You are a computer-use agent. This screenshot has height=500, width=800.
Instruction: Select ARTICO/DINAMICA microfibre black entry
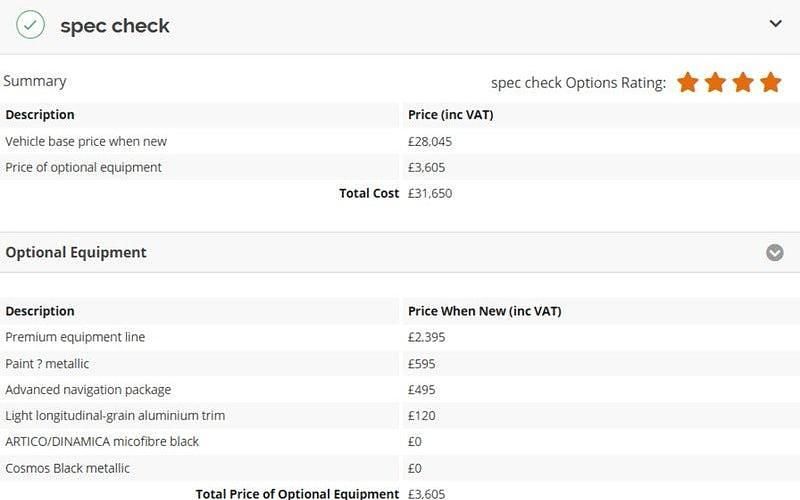click(102, 441)
